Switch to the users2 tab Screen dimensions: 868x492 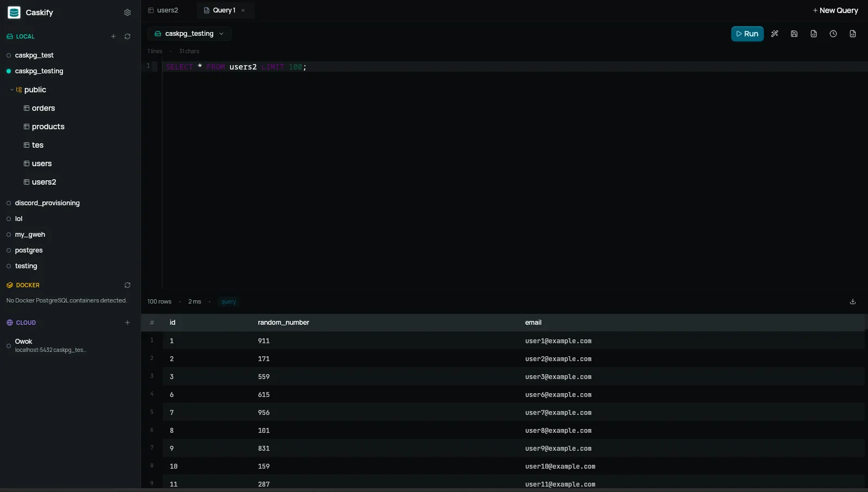pyautogui.click(x=163, y=10)
